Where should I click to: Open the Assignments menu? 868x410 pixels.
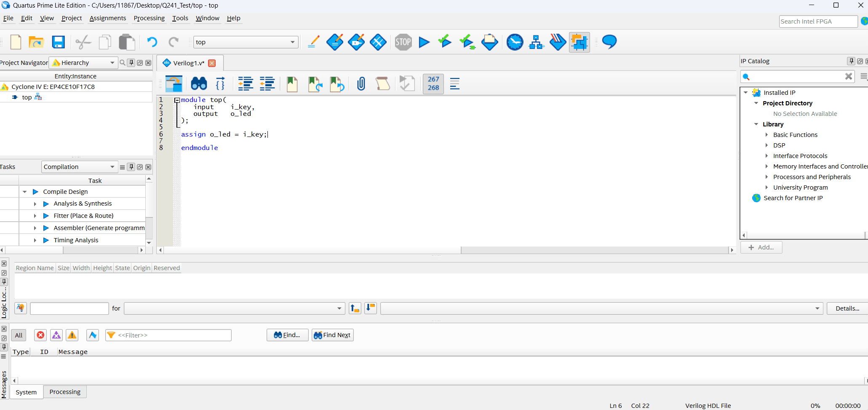(x=107, y=18)
